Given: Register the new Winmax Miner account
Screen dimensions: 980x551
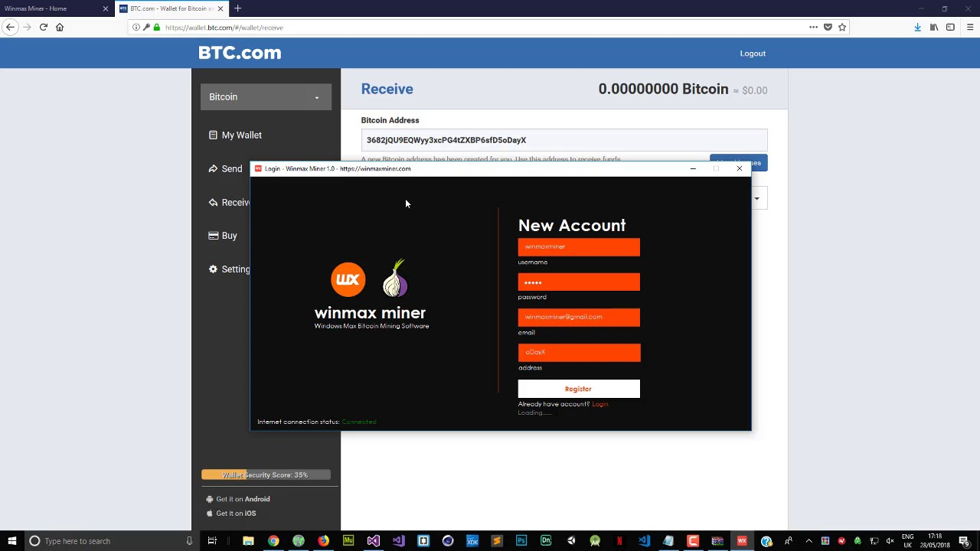Looking at the screenshot, I should 579,389.
